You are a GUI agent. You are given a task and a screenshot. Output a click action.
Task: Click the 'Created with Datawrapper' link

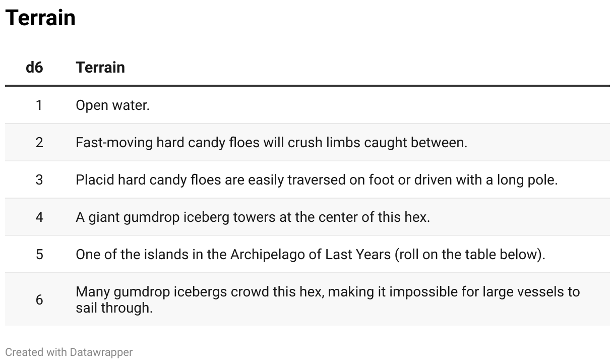pos(69,352)
